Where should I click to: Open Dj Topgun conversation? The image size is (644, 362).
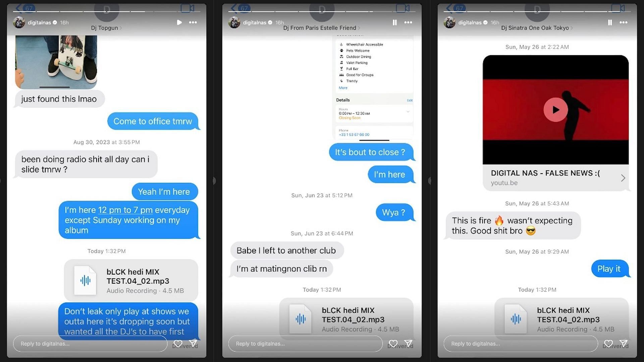click(103, 27)
